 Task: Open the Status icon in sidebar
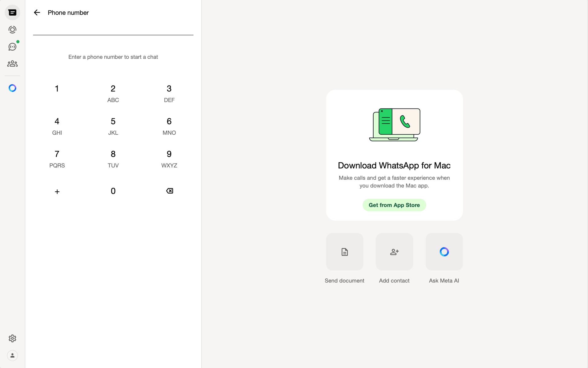[12, 30]
